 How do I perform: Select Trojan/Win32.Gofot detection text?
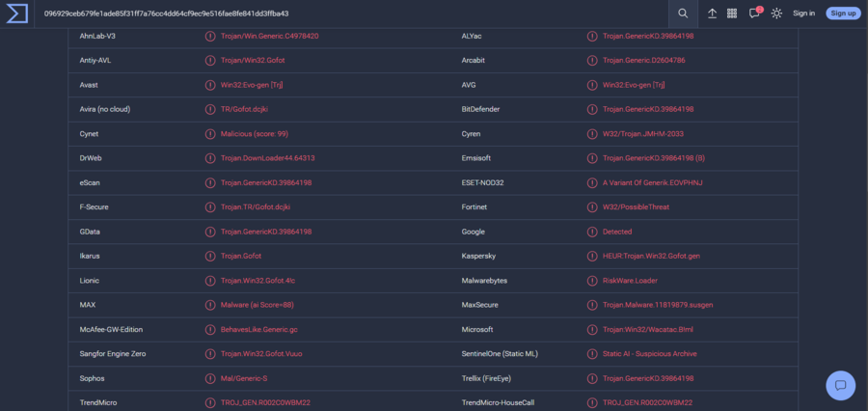(253, 61)
